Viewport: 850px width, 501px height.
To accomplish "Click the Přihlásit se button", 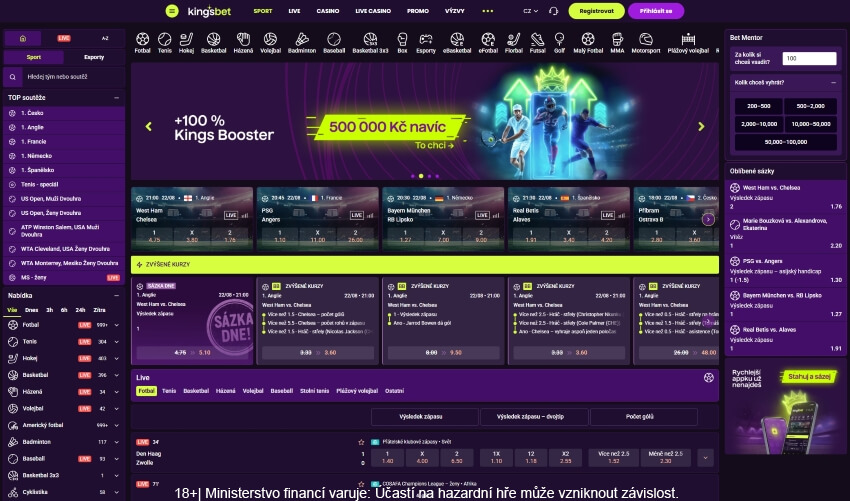I will pyautogui.click(x=656, y=11).
